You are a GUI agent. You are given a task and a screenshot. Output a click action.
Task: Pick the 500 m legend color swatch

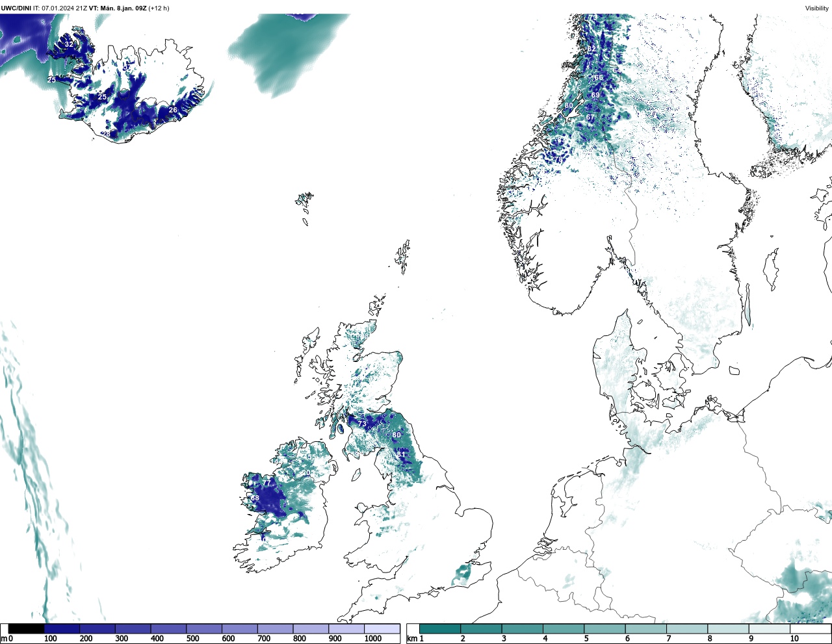click(204, 629)
